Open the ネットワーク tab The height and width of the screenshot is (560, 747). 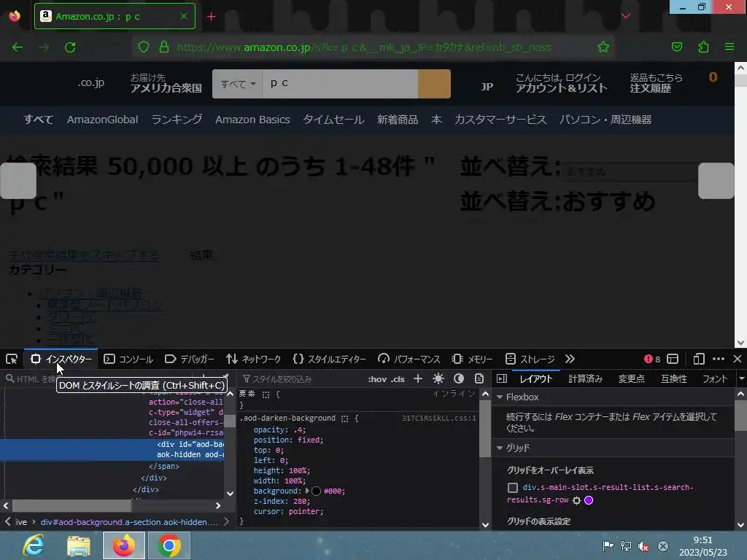coord(253,359)
